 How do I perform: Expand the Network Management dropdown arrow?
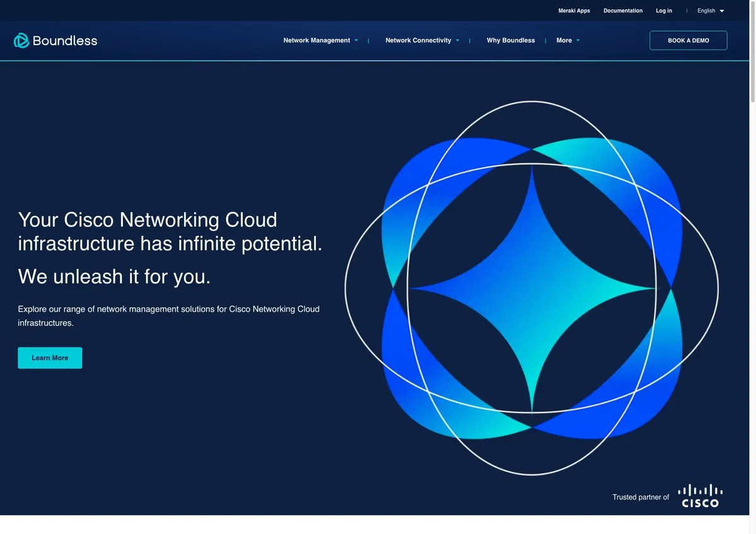point(356,40)
